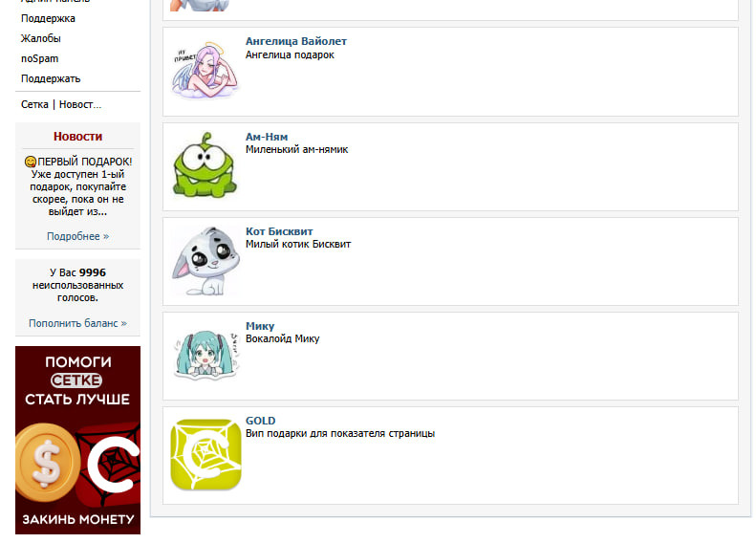Image resolution: width=756 pixels, height=543 pixels.
Task: Follow the Кот Бисквит heading link
Action: [279, 231]
